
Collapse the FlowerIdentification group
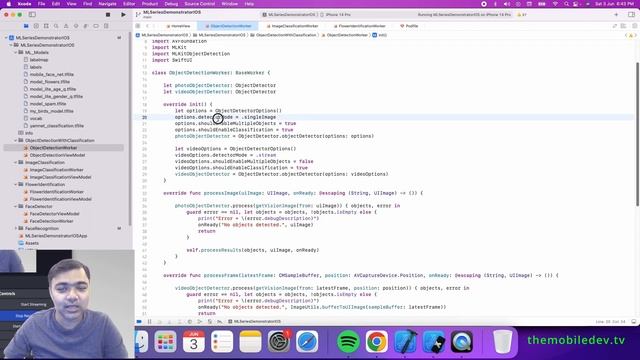[x=16, y=184]
